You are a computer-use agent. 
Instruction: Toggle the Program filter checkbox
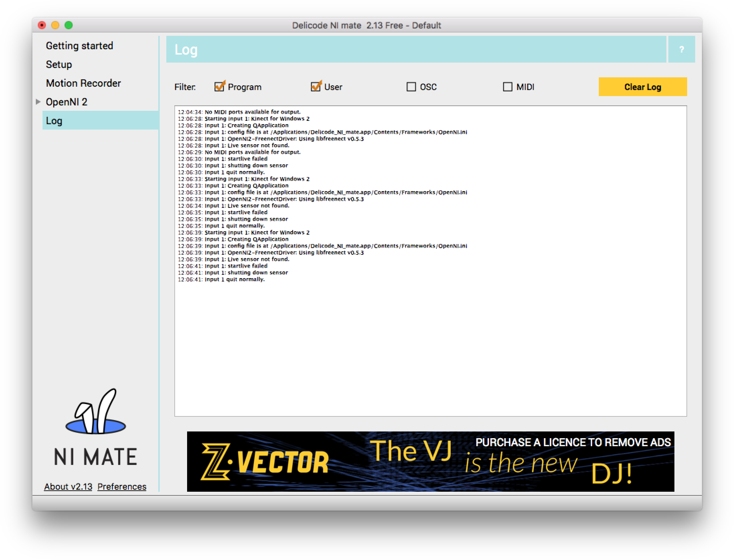220,86
